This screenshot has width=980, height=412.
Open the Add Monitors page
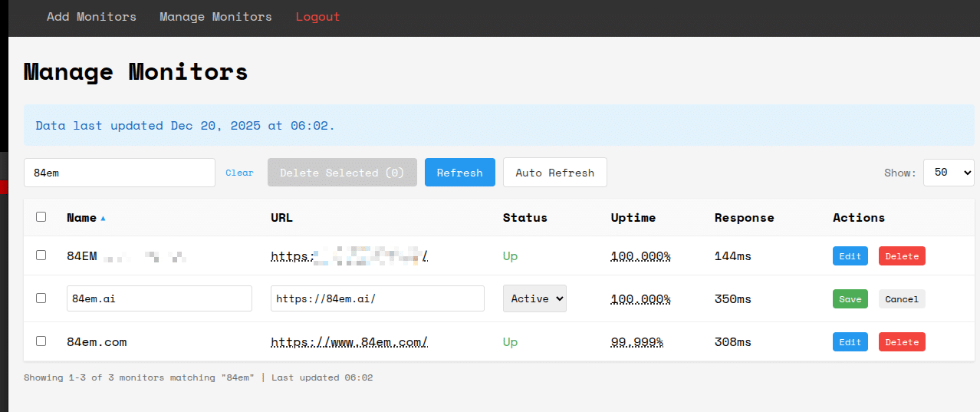tap(91, 17)
